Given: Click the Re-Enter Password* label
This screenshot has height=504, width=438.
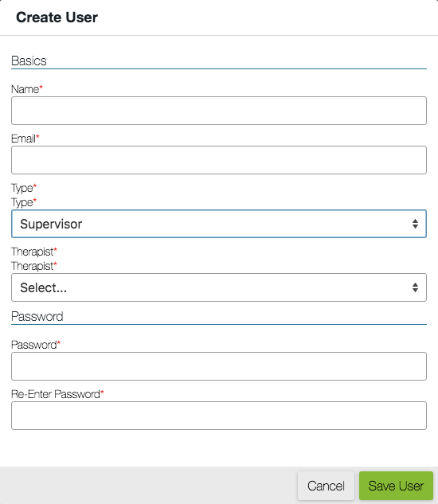Looking at the screenshot, I should pos(57,394).
